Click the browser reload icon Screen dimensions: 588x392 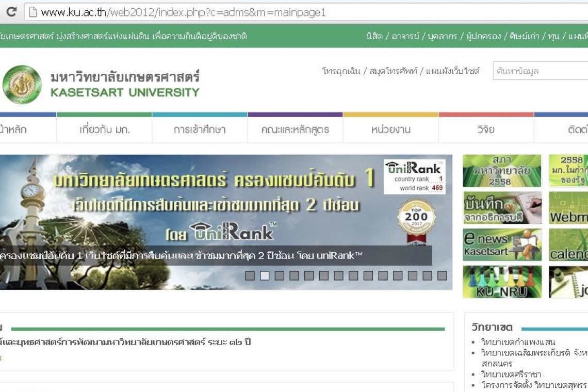(x=11, y=12)
